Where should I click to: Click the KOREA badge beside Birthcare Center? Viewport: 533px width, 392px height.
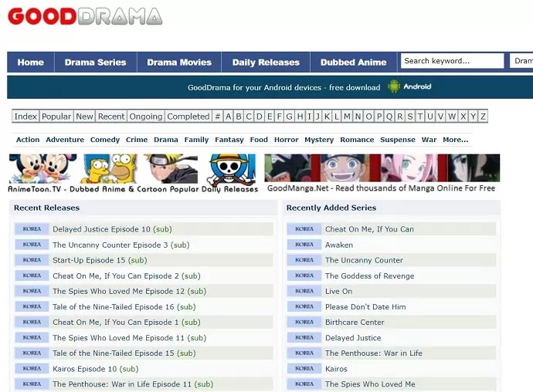click(x=304, y=322)
